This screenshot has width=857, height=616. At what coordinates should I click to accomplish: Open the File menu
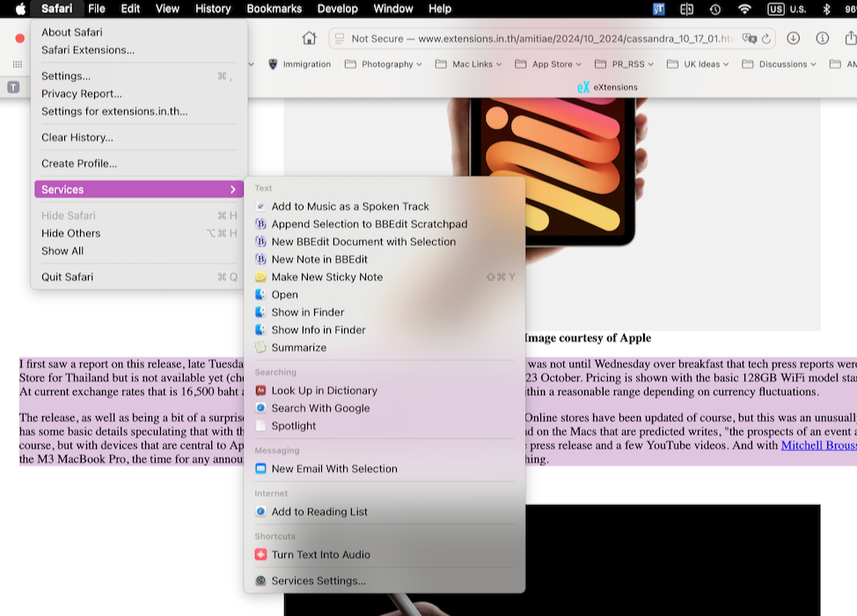pyautogui.click(x=97, y=9)
